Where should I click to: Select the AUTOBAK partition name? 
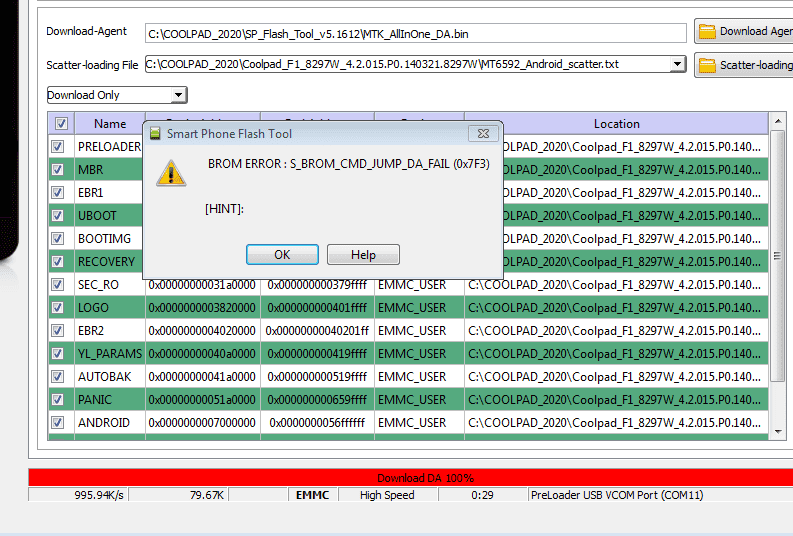(x=105, y=377)
